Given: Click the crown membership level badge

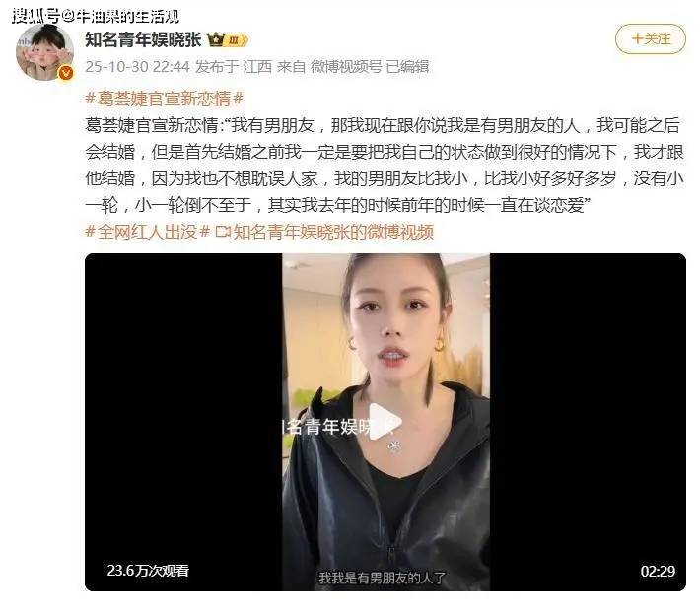Looking at the screenshot, I should click(x=228, y=40).
